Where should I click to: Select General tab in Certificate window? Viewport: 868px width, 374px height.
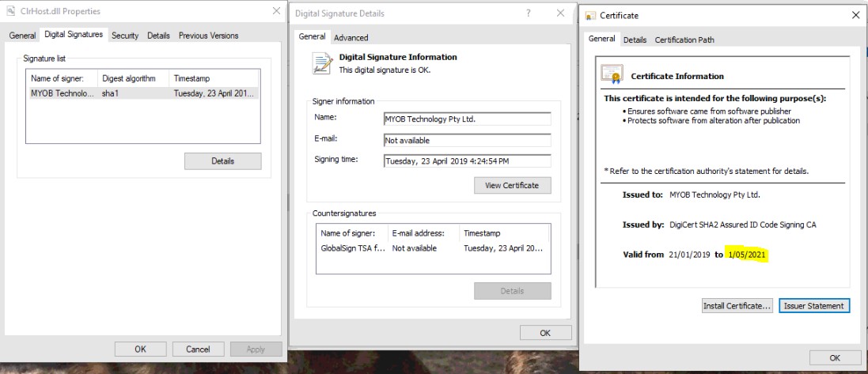601,39
